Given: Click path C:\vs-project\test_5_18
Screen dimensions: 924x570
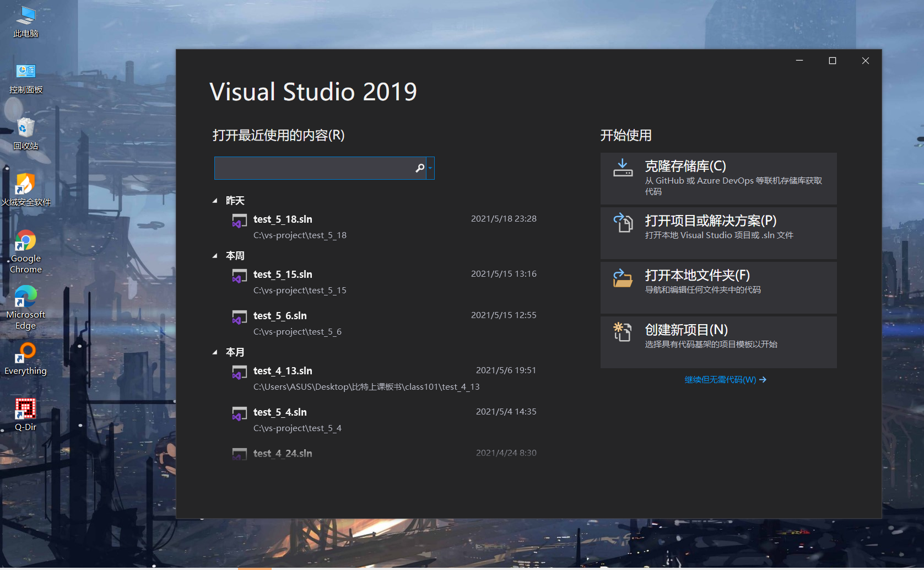Looking at the screenshot, I should [300, 235].
